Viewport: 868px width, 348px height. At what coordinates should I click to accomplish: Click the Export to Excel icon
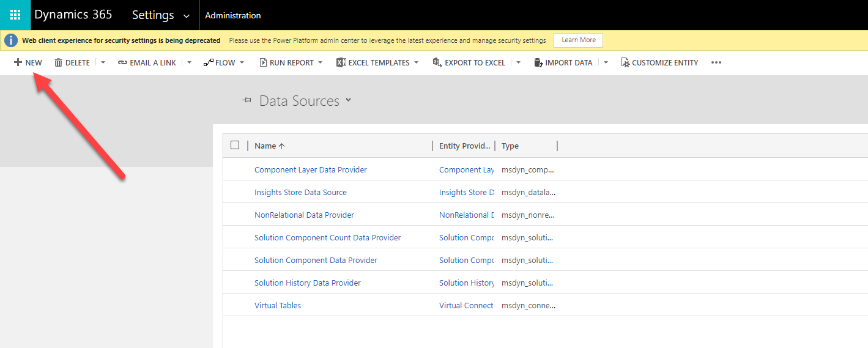(x=437, y=62)
